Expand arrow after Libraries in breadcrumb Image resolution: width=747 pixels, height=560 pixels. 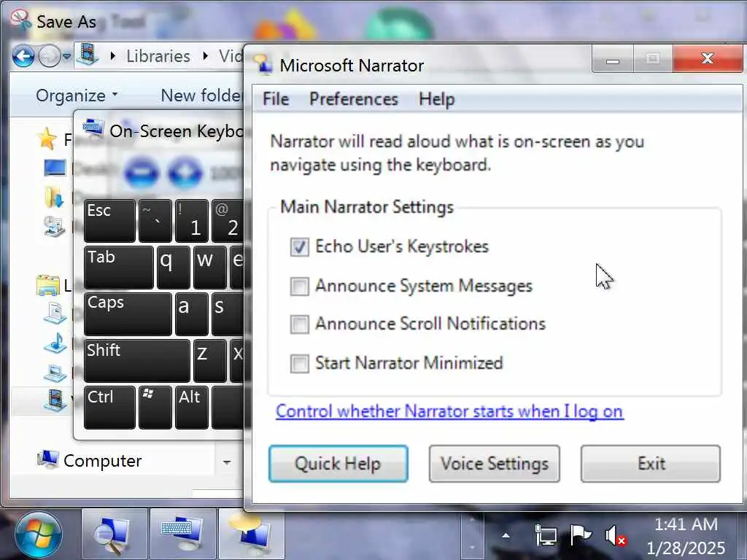click(x=205, y=56)
